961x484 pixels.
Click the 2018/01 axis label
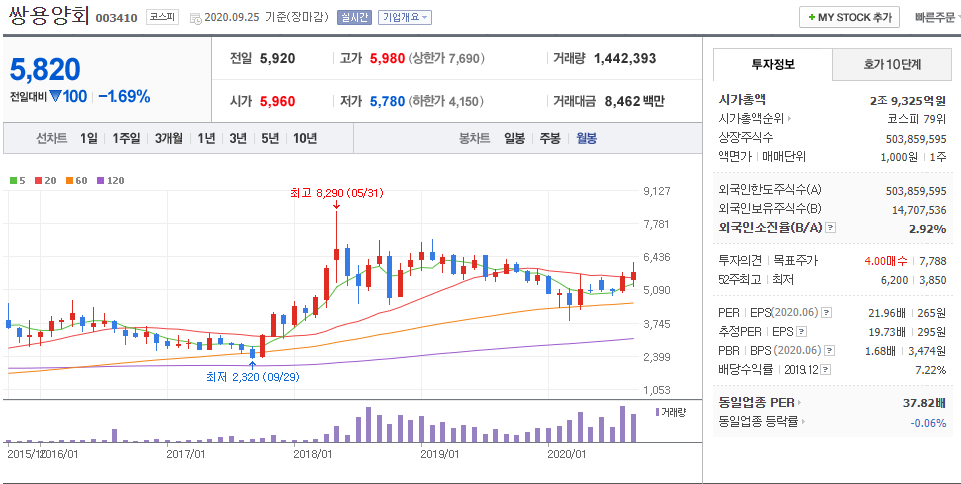click(313, 455)
